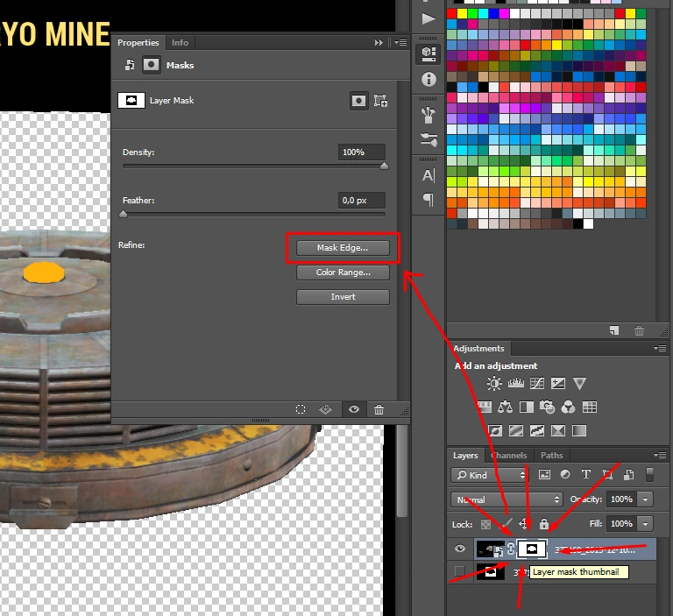
Task: Click the Actions play icon in dock
Action: (429, 19)
